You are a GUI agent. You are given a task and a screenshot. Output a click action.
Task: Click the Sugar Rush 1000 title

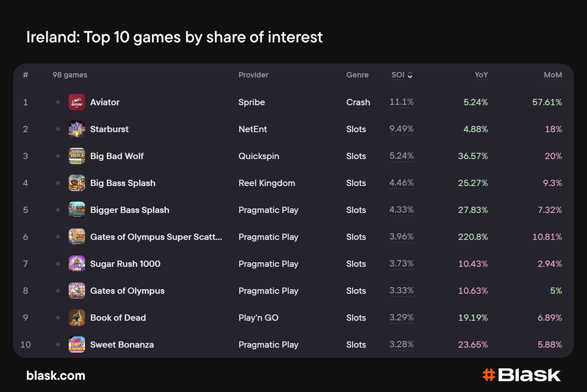125,264
